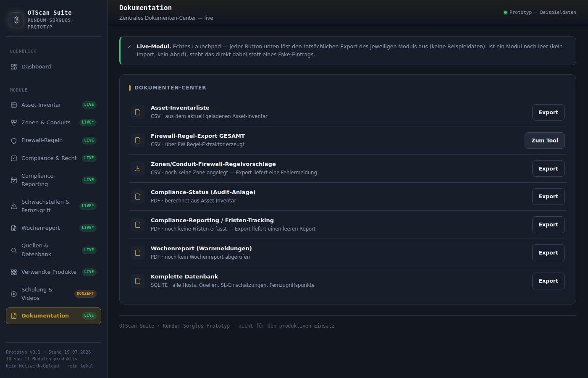
Task: Click the Zonen & Conduits icon
Action: pos(14,123)
